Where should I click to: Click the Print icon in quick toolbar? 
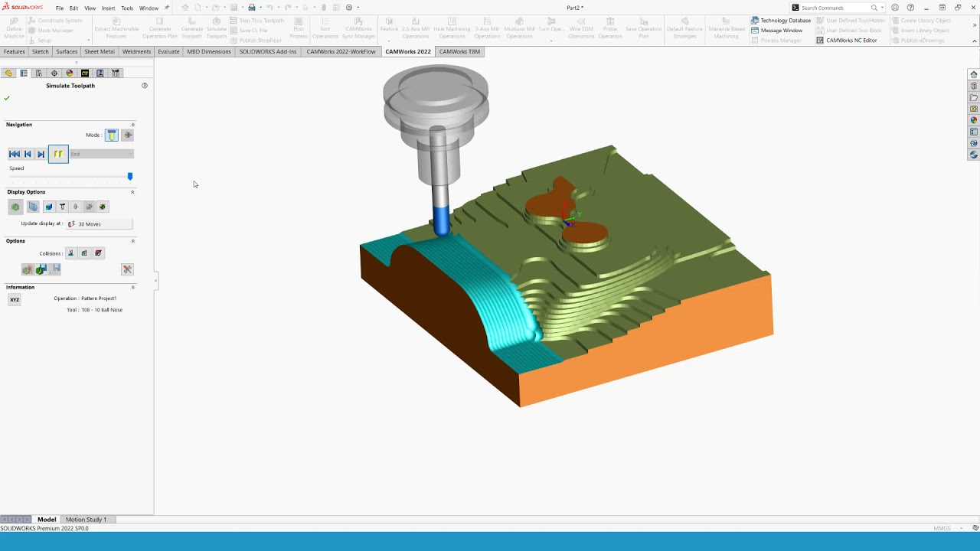pyautogui.click(x=251, y=8)
